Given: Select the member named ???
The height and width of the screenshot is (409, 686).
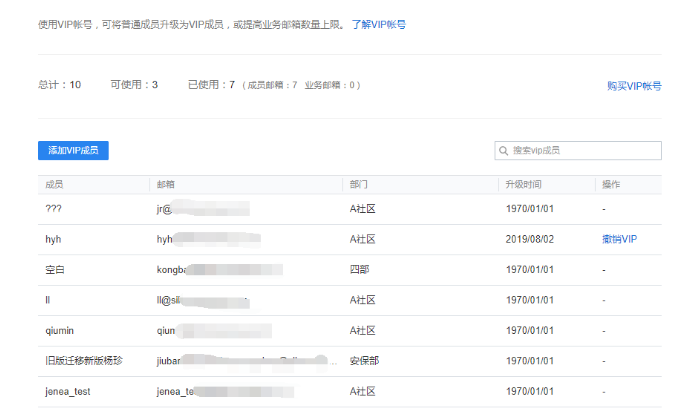Looking at the screenshot, I should click(55, 210).
